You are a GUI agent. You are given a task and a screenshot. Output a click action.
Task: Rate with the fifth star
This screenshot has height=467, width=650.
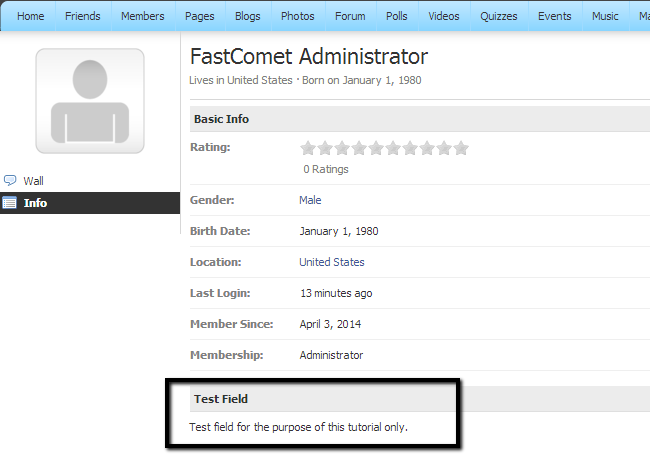(376, 148)
